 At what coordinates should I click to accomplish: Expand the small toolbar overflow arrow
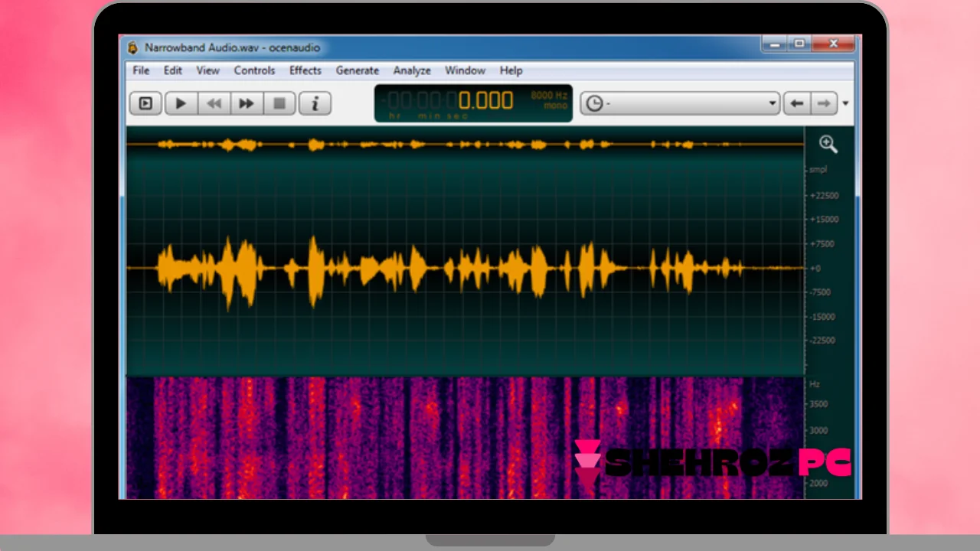tap(845, 103)
